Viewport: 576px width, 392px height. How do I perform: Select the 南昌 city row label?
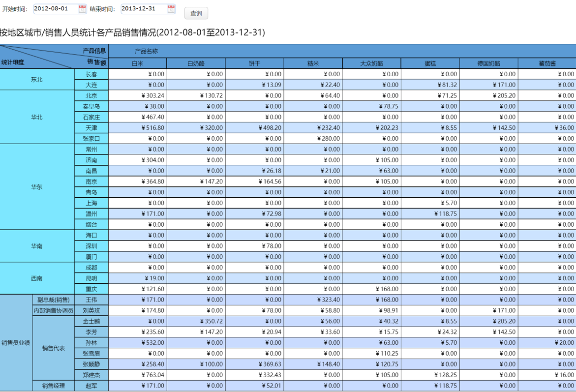91,171
